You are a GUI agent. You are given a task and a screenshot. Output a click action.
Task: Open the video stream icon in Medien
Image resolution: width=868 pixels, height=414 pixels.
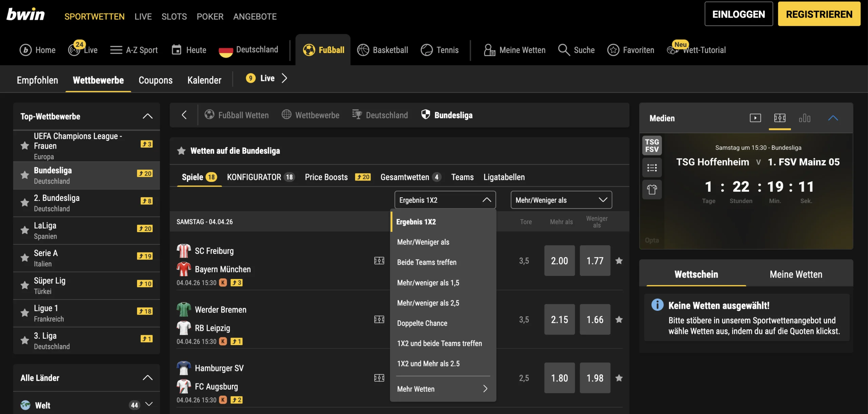click(755, 118)
